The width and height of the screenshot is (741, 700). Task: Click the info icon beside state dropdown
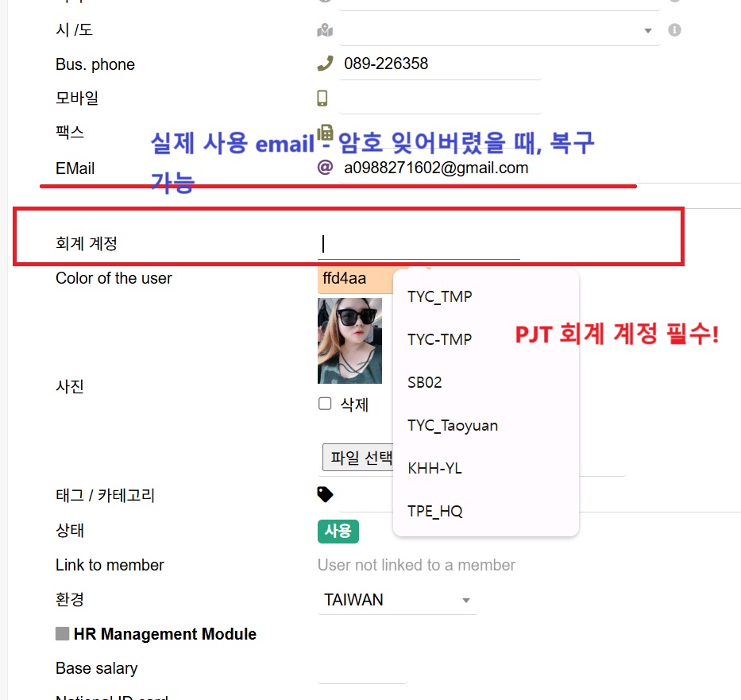point(674,30)
